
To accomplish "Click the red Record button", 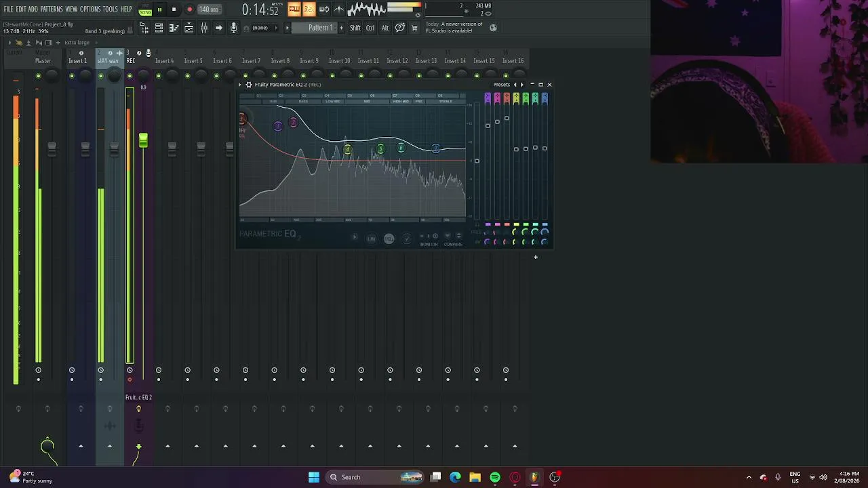I will pyautogui.click(x=189, y=9).
